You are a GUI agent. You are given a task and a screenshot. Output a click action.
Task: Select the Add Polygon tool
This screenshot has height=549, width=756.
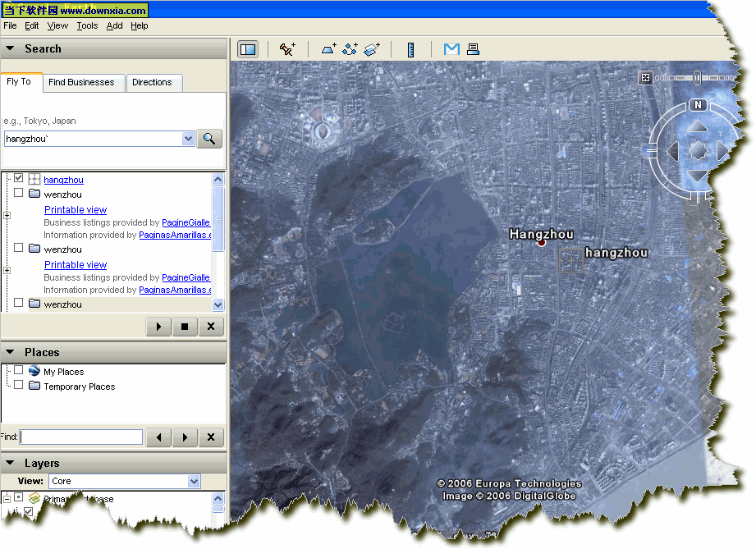coord(328,49)
